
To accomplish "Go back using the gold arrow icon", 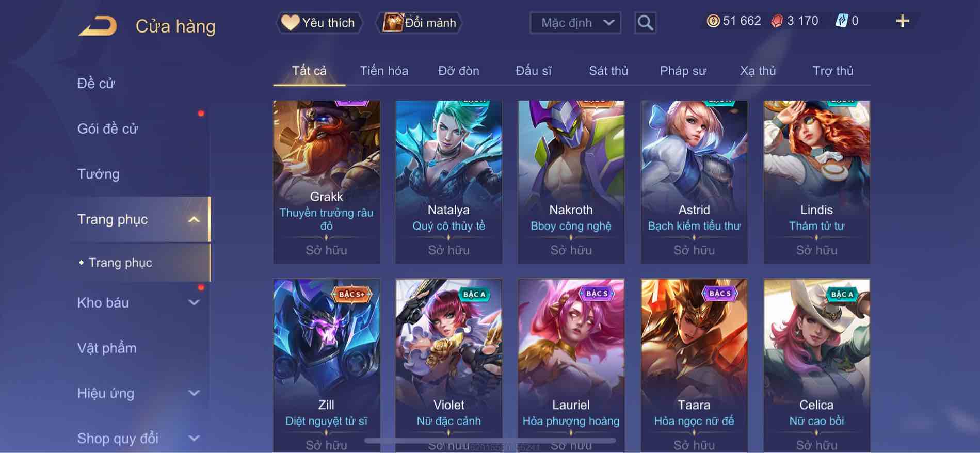I will click(98, 26).
